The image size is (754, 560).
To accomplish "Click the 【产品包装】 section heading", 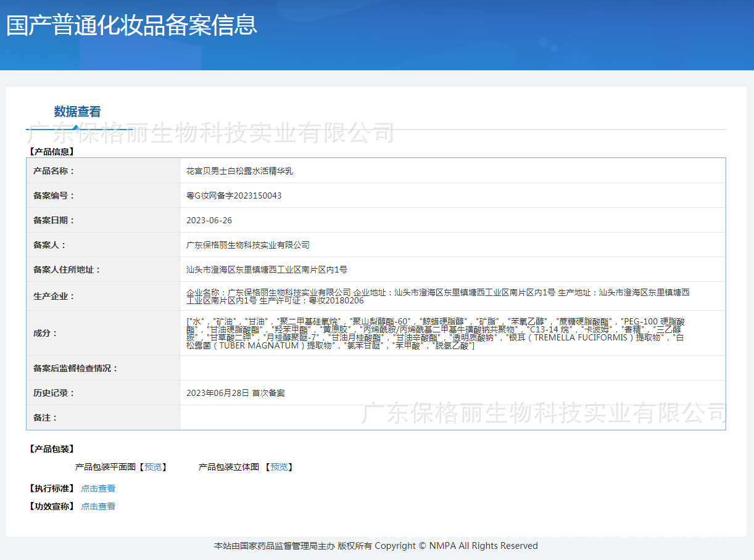I will tap(51, 449).
